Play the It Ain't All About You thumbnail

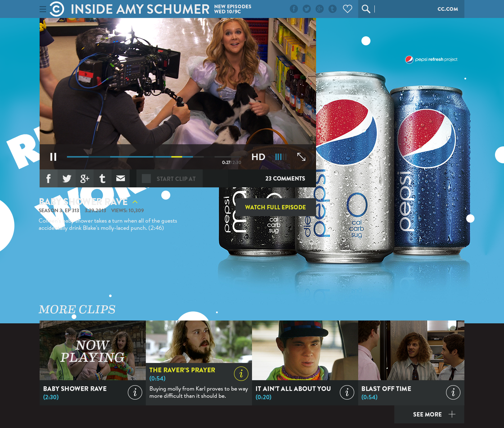pos(305,350)
